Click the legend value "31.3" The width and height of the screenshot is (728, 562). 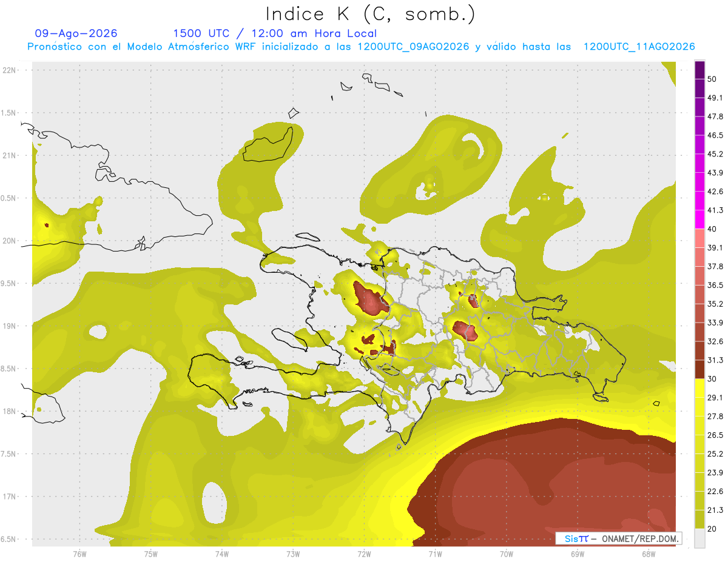click(x=715, y=360)
